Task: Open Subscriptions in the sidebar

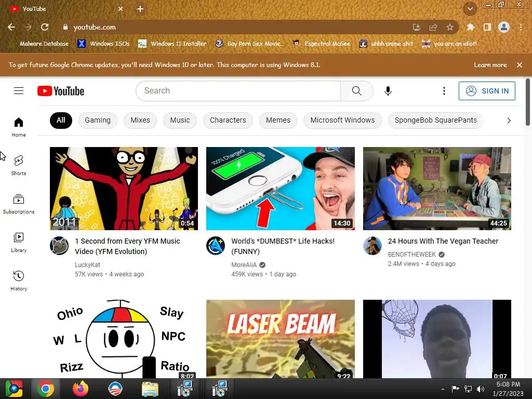Action: click(x=19, y=204)
